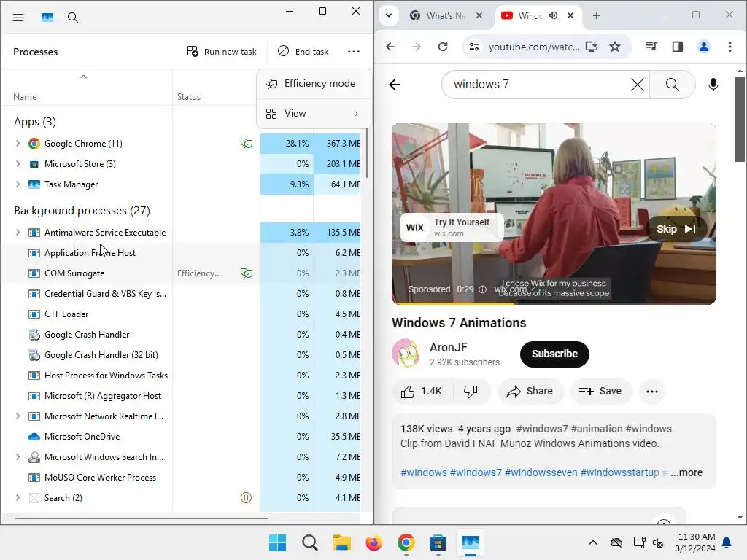Click End task button
The width and height of the screenshot is (747, 560).
point(303,52)
